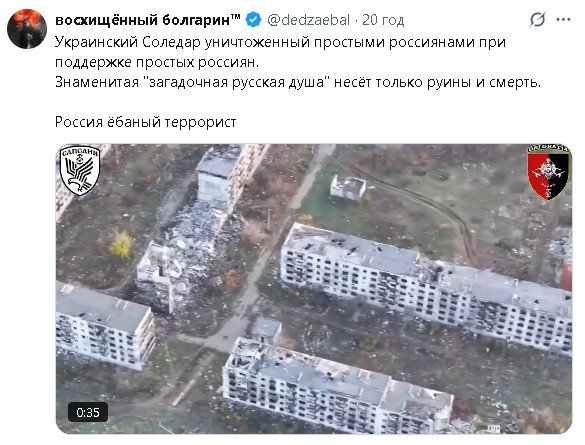Click the long apartment block on the right

pyautogui.click(x=425, y=287)
